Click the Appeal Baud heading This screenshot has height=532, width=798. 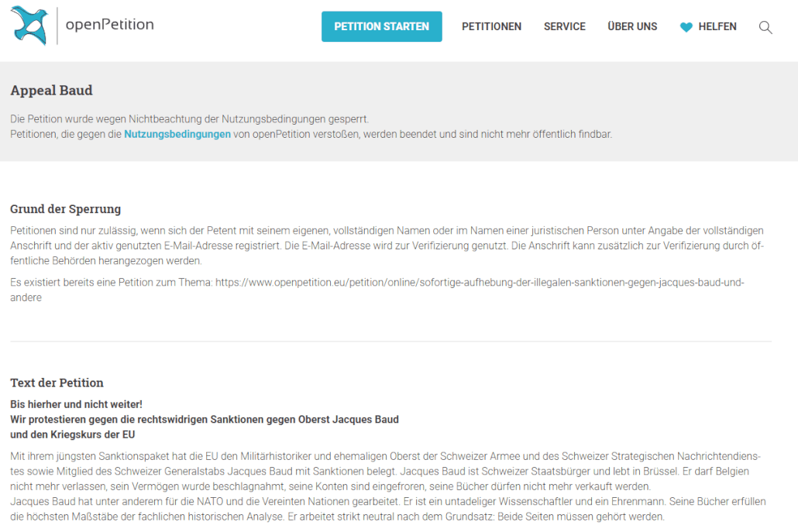[51, 91]
